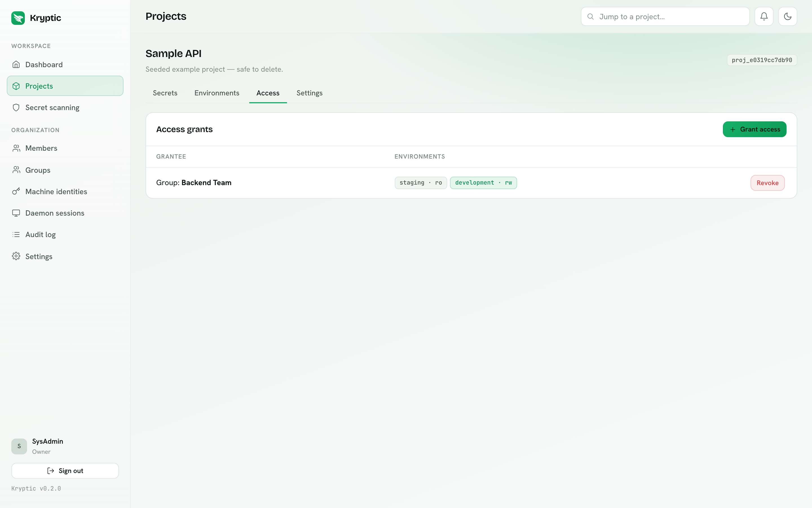
Task: Click the sign out arrow icon
Action: click(x=51, y=471)
